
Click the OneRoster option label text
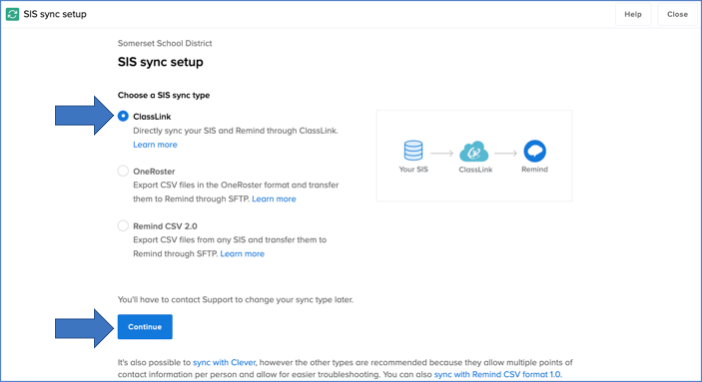(154, 171)
